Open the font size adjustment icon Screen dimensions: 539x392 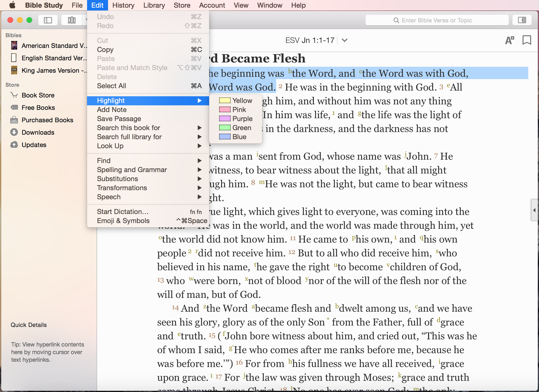coord(510,40)
